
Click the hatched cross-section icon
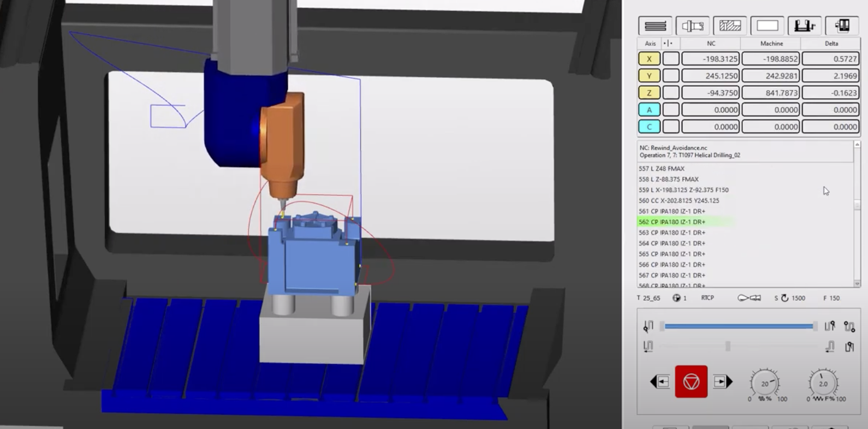pos(730,26)
